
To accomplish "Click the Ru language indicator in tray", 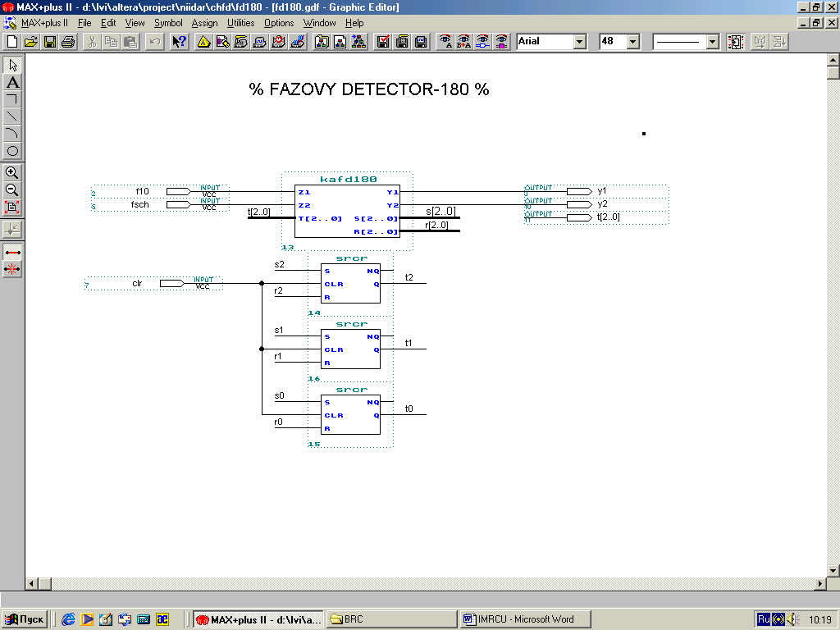I will click(764, 619).
